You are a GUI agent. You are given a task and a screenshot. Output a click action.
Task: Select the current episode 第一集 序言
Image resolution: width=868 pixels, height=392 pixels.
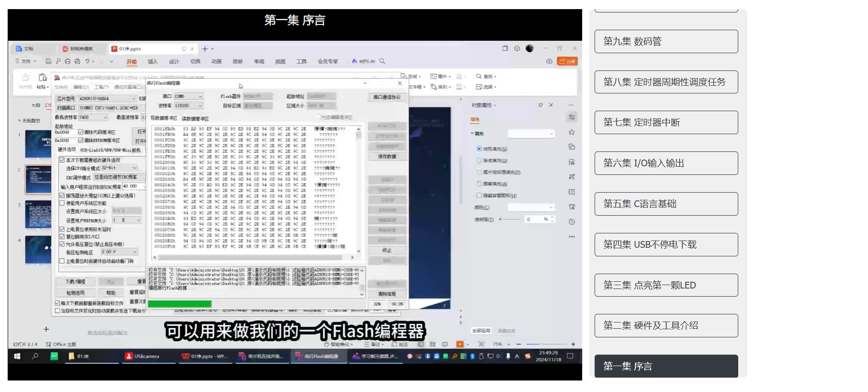[666, 366]
